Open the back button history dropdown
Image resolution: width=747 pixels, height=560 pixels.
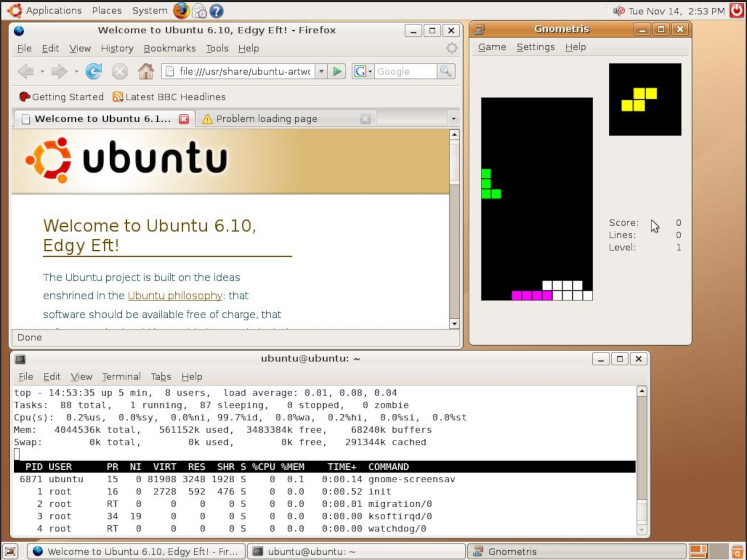pyautogui.click(x=42, y=71)
